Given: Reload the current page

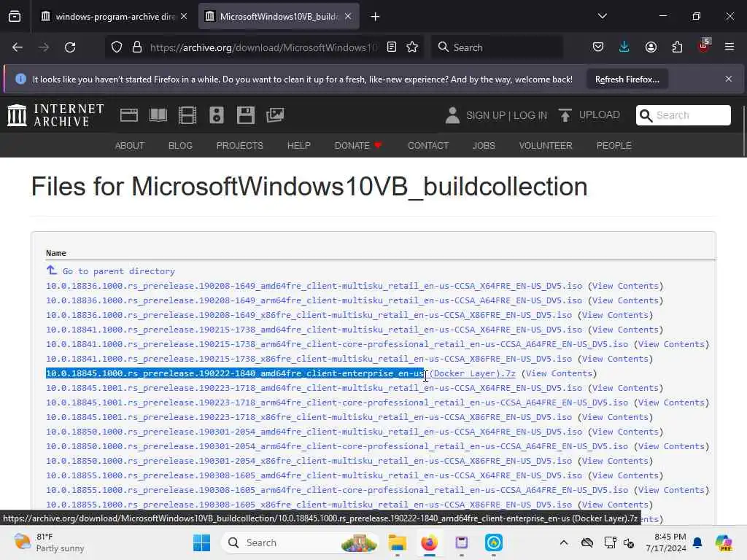Looking at the screenshot, I should [x=70, y=47].
